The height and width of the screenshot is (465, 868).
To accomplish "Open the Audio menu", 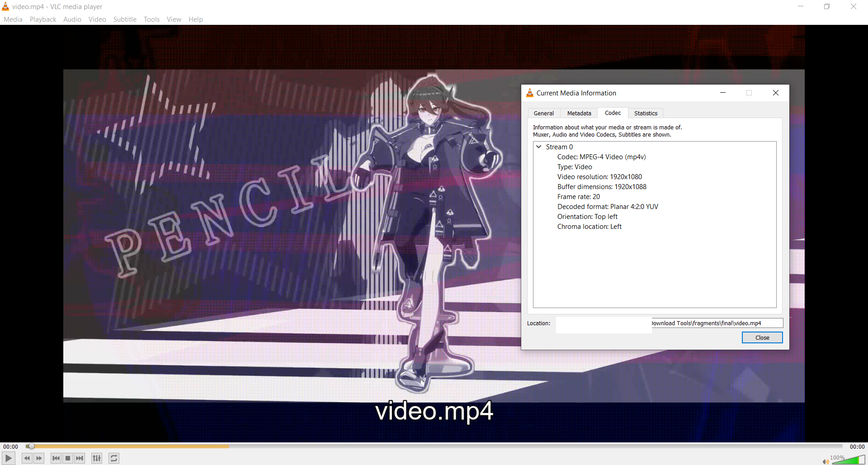I will (72, 19).
